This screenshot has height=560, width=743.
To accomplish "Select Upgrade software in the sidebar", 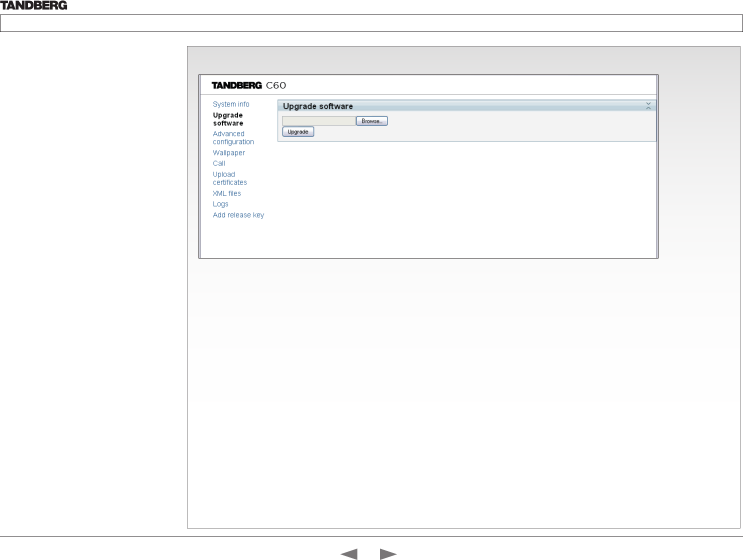I will coord(228,119).
